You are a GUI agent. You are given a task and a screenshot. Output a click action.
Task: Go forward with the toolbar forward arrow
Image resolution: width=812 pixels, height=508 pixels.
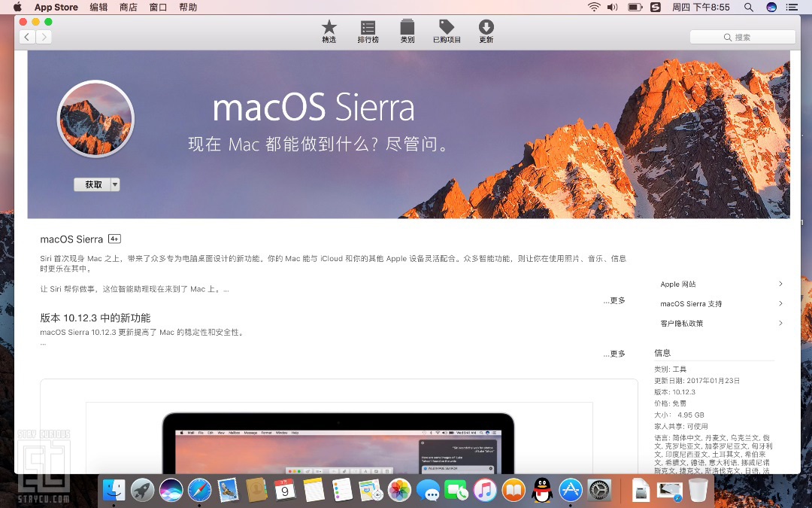(x=44, y=37)
